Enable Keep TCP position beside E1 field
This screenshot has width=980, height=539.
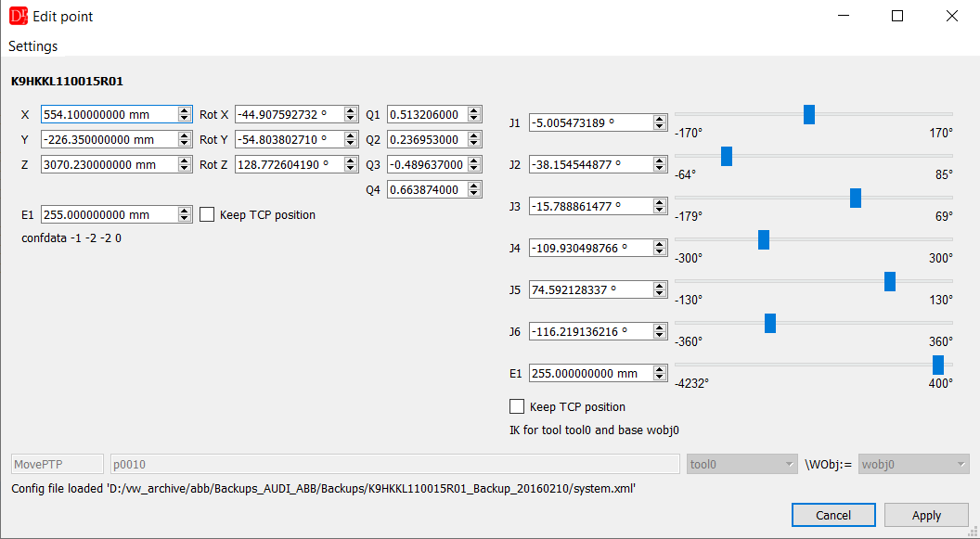(207, 215)
